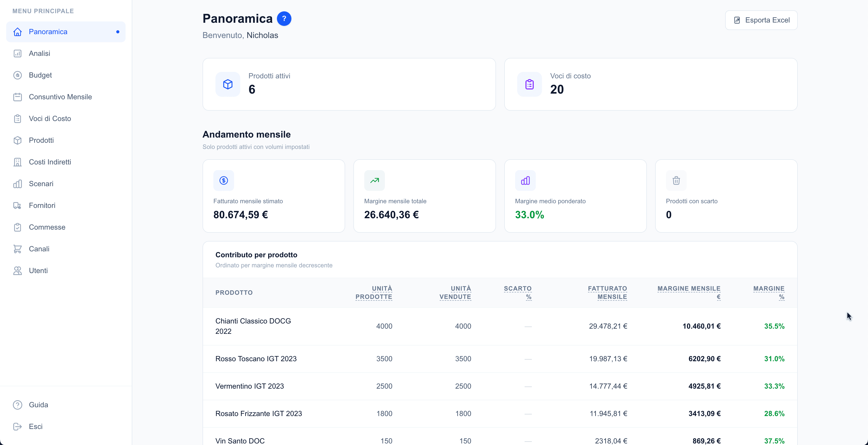Click the blue help icon beside Panoramica title
Image resolution: width=868 pixels, height=445 pixels.
point(284,19)
